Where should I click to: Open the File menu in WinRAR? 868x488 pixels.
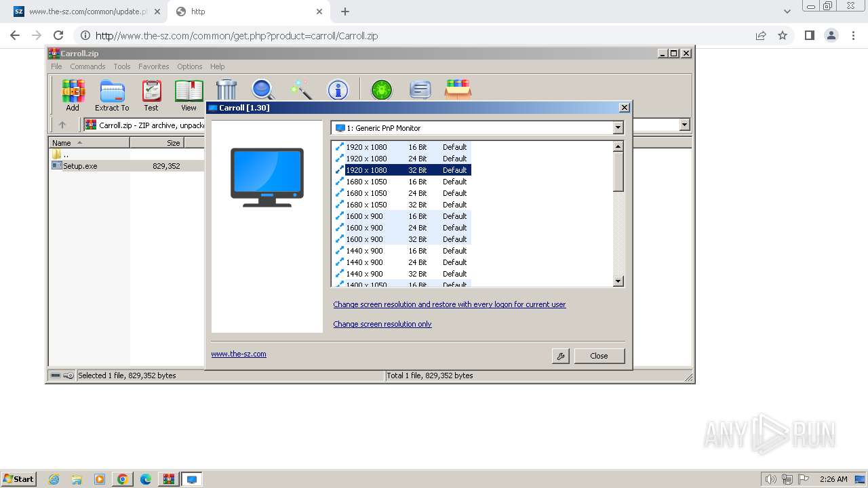point(56,66)
